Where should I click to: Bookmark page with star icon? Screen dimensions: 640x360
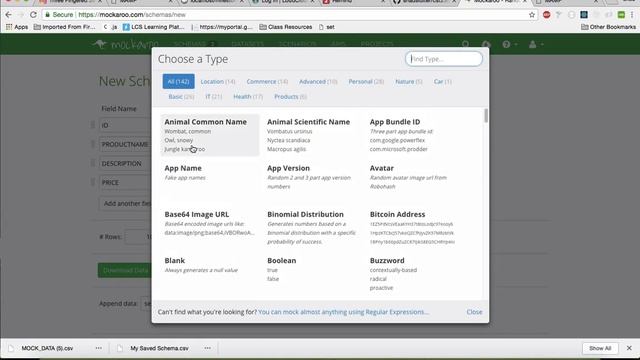(x=532, y=15)
